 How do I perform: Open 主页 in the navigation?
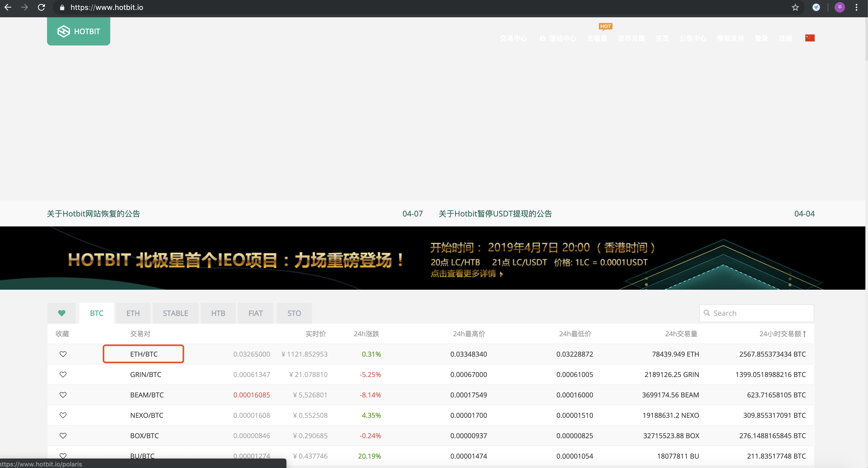(x=662, y=38)
